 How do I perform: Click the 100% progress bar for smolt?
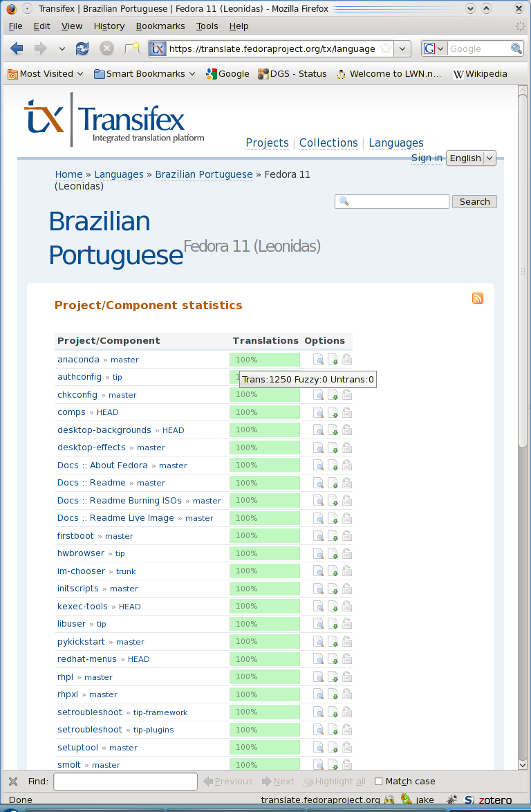(265, 764)
